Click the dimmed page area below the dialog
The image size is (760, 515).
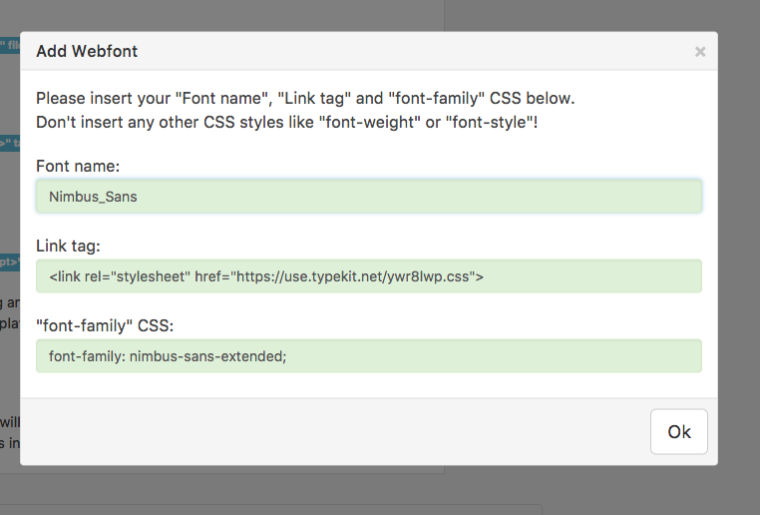coord(380,490)
